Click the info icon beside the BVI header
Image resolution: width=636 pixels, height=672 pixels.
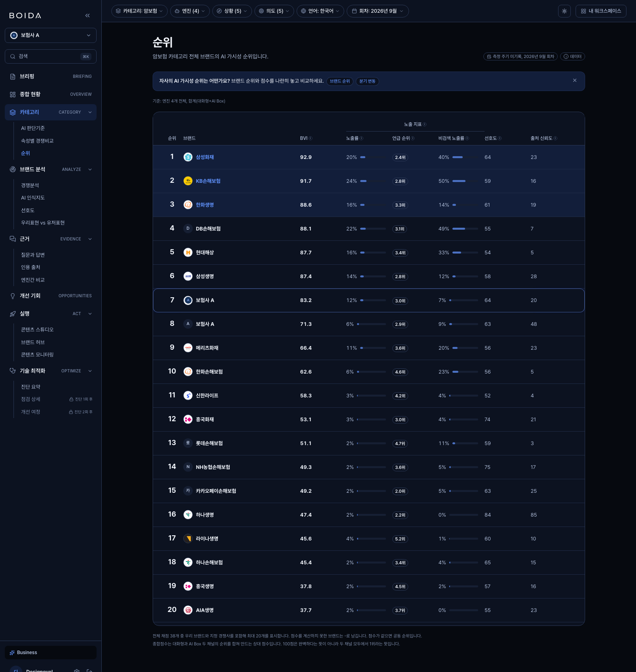click(310, 138)
